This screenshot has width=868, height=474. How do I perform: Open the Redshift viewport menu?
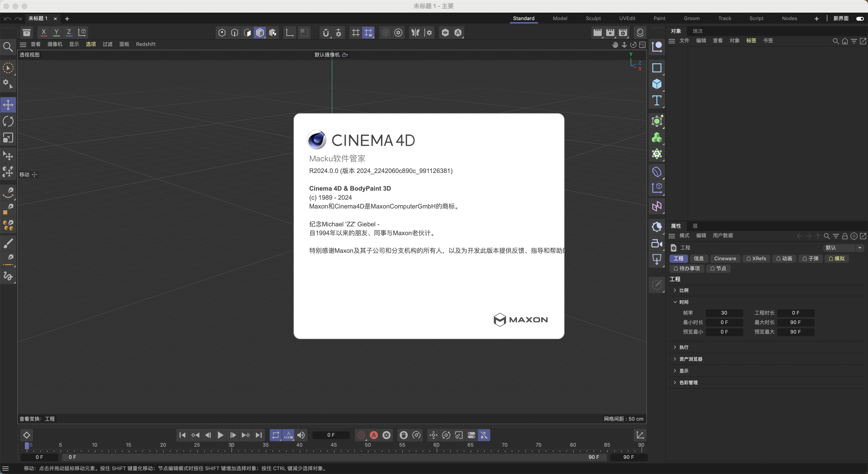(x=146, y=44)
